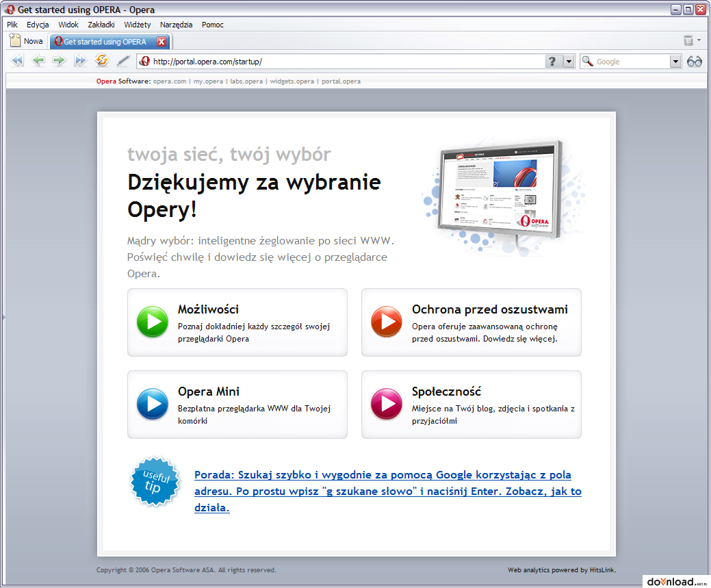Click the HitsLink web analytics text
711x588 pixels.
561,570
